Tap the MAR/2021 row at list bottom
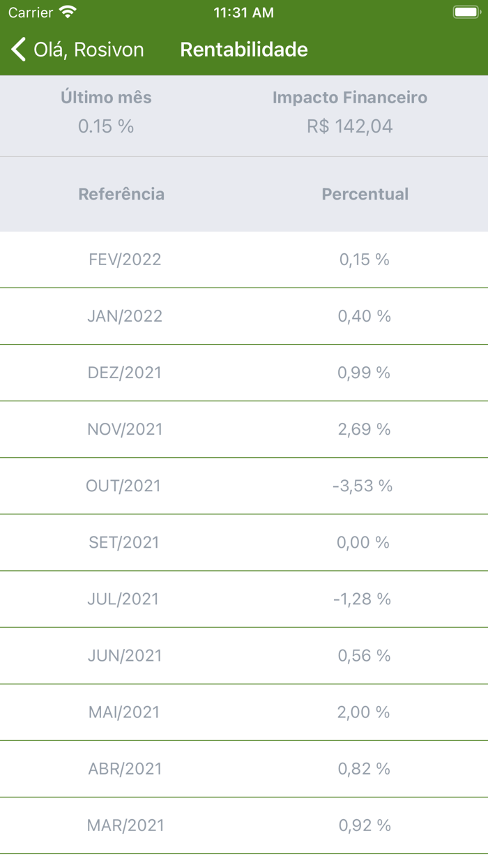This screenshot has width=488, height=868. (244, 825)
